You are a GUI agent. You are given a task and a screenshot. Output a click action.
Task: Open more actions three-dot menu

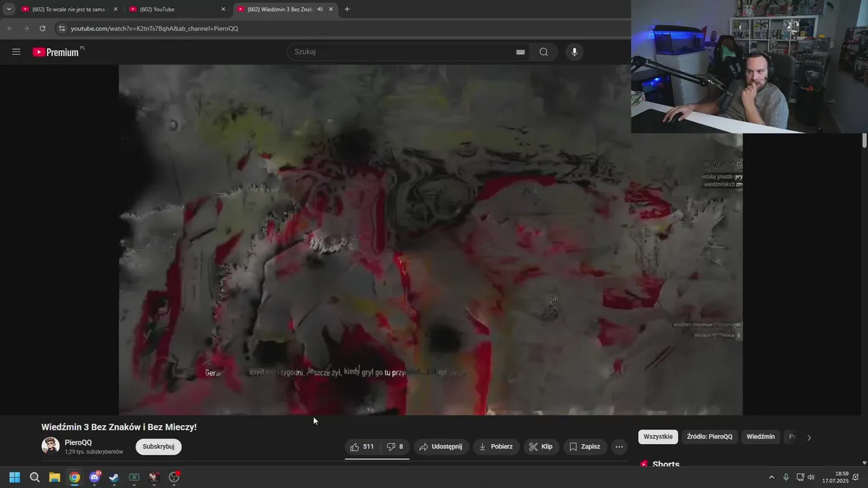(x=618, y=447)
